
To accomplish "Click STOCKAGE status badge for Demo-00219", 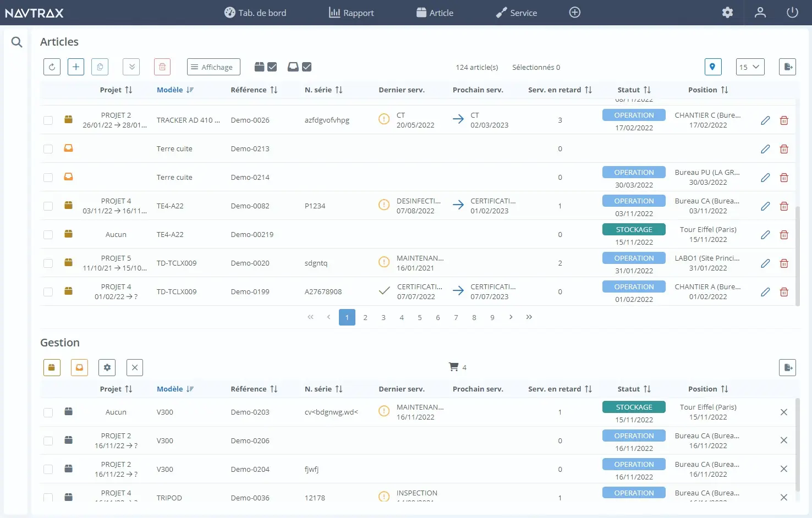I will coord(634,229).
